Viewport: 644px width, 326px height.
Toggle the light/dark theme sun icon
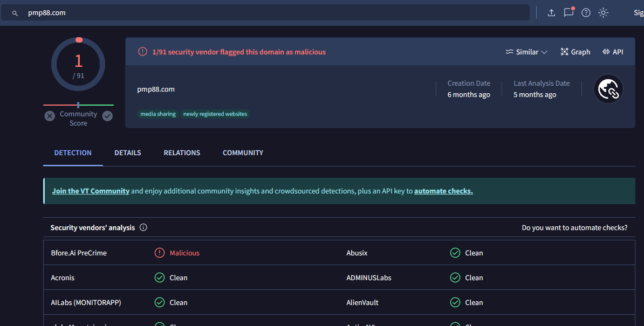604,13
